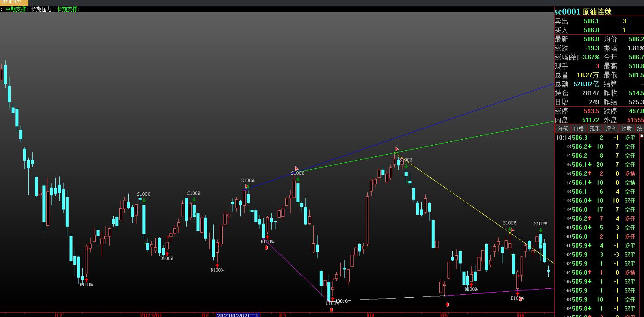Click the green sell arrow under the rightmost S100% label
The image size is (644, 317).
pyautogui.click(x=541, y=230)
